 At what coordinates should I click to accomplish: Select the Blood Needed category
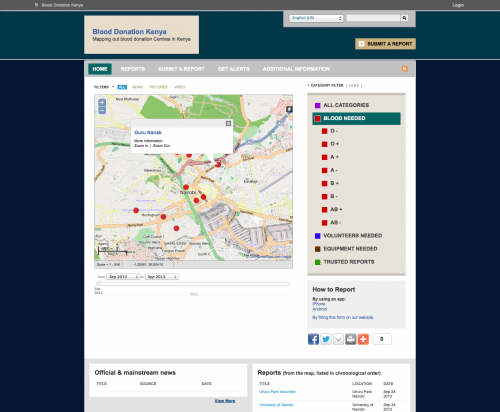pyautogui.click(x=357, y=118)
